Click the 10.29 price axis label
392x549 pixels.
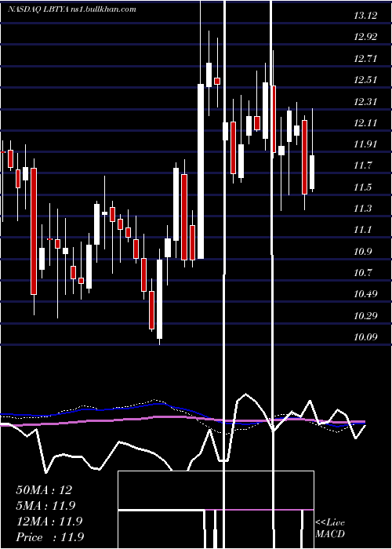tap(365, 316)
